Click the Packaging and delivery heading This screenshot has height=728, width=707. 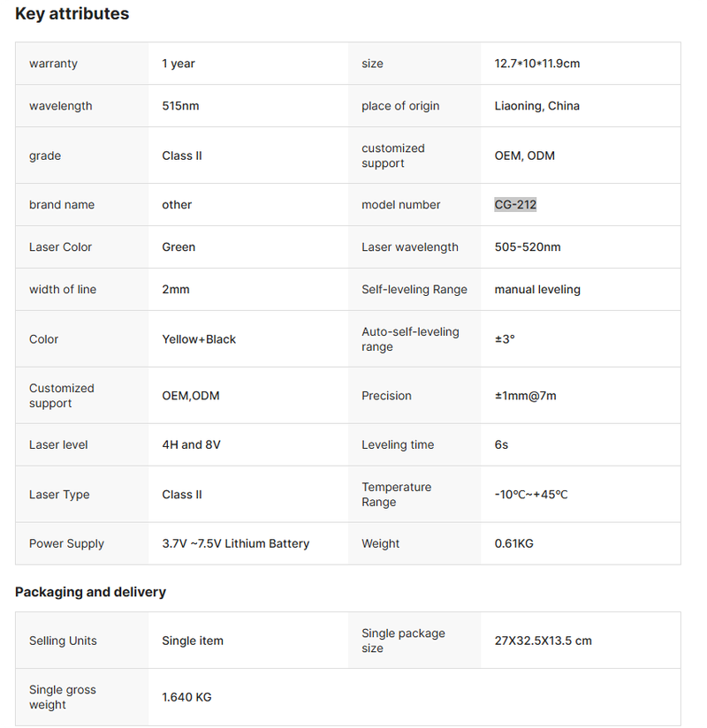[x=90, y=592]
